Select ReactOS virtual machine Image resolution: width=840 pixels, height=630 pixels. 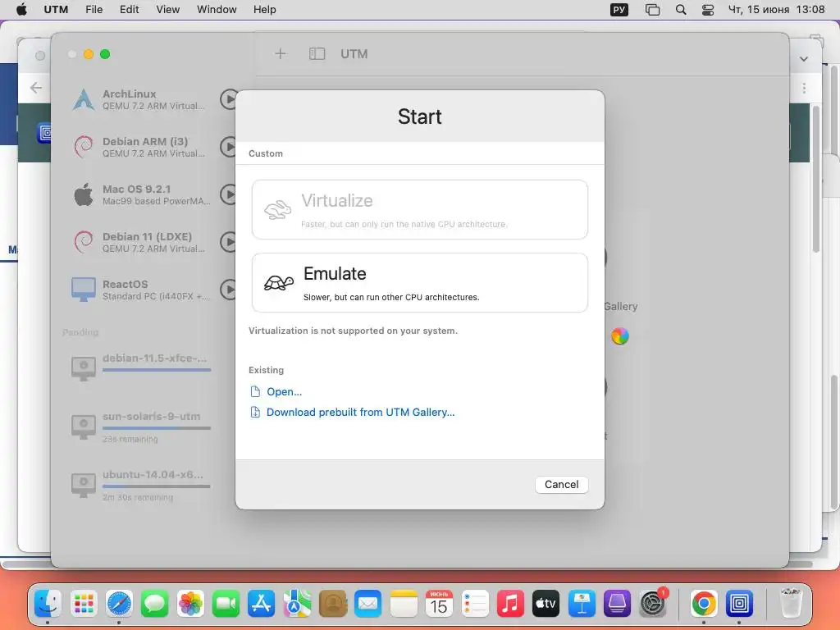[140, 290]
